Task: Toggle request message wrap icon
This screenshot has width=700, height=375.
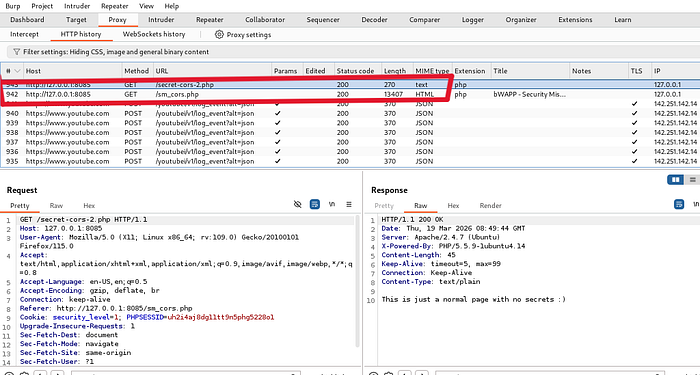Action: click(x=315, y=204)
